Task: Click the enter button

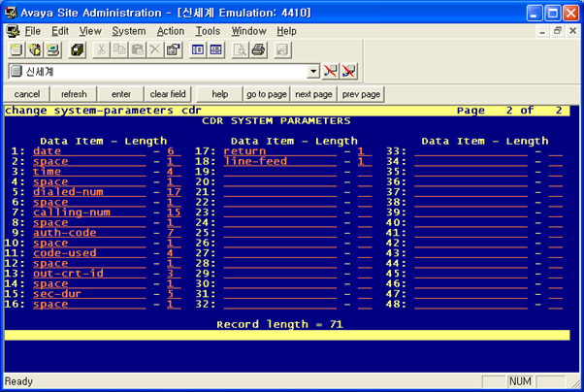Action: (121, 94)
